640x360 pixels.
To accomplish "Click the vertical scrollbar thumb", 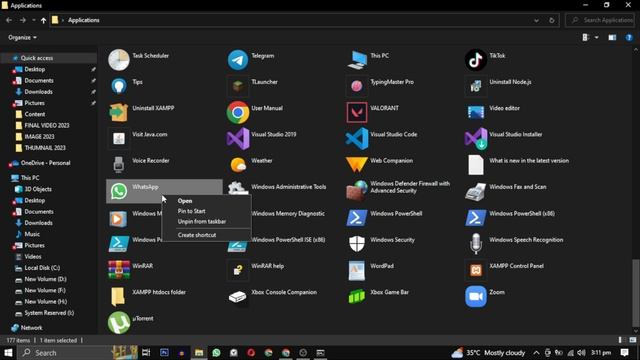I will click(x=636, y=292).
